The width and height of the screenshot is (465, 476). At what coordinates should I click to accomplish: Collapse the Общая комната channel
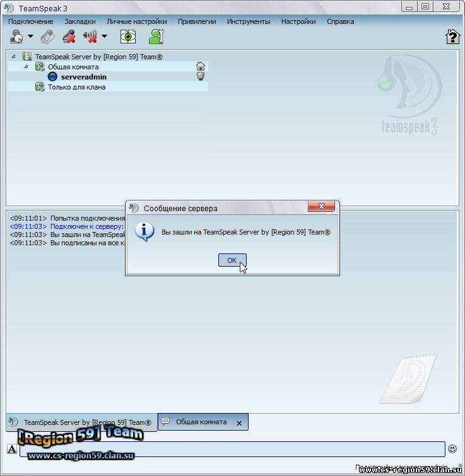[x=26, y=66]
